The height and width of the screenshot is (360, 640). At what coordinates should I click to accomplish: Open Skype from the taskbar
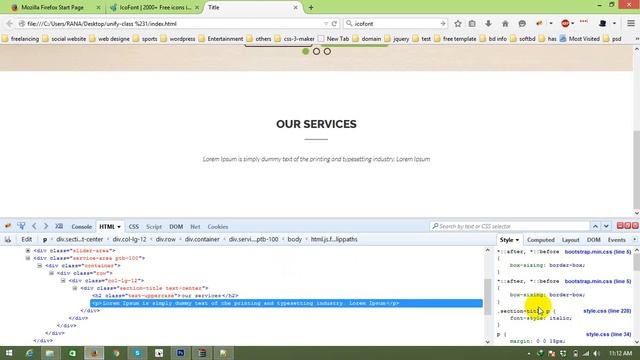(x=138, y=353)
